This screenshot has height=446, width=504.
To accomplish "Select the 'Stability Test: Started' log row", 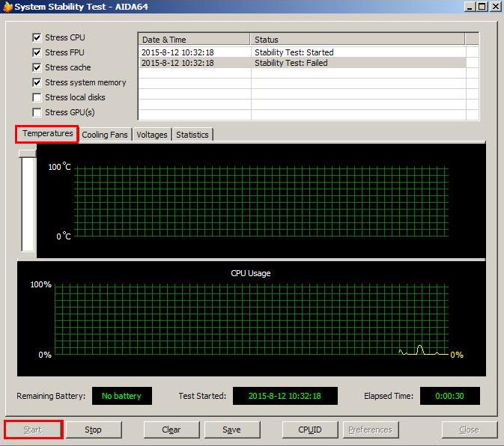I will point(302,52).
